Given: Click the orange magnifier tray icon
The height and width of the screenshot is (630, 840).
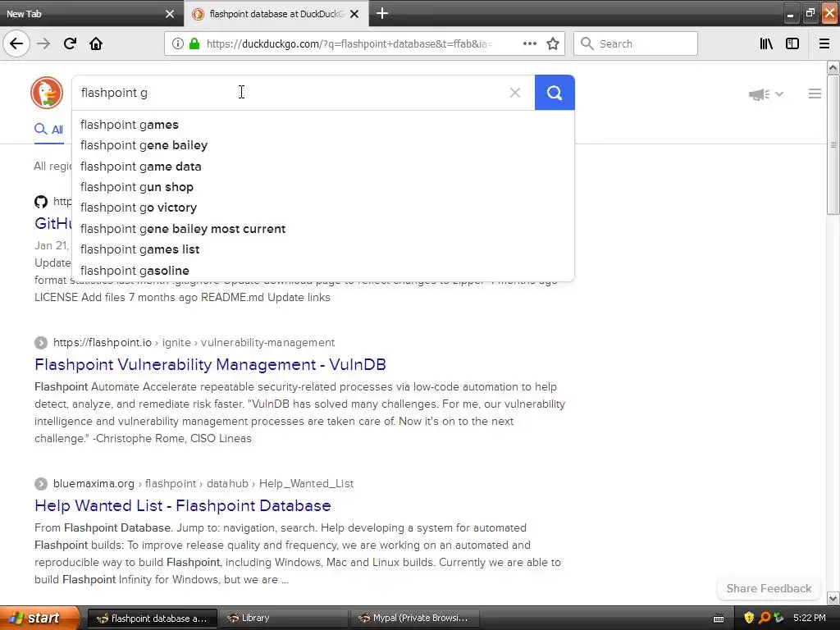Looking at the screenshot, I should (x=764, y=618).
